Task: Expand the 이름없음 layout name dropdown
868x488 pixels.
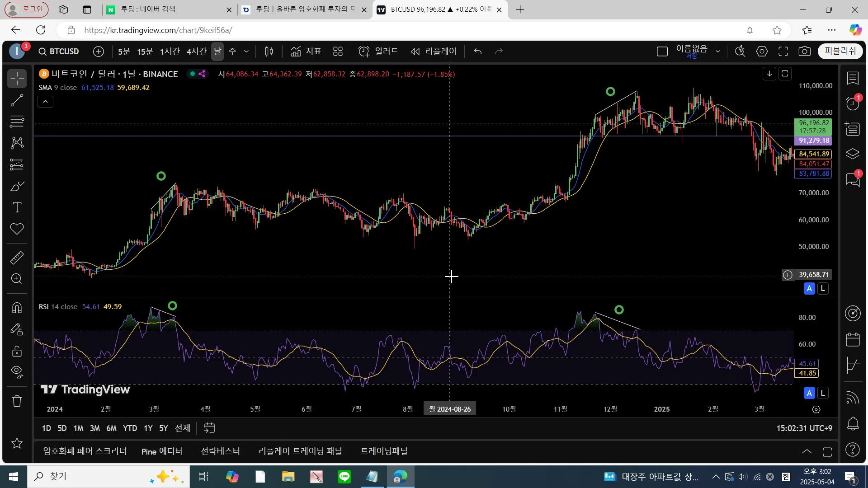Action: (717, 52)
